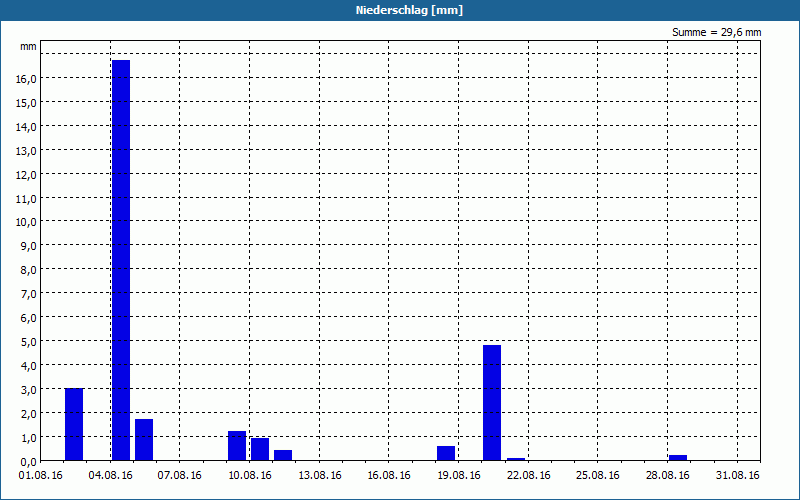Click the tallest blue bar reaching near 17 mm
Image resolution: width=800 pixels, height=500 pixels.
pos(121,260)
